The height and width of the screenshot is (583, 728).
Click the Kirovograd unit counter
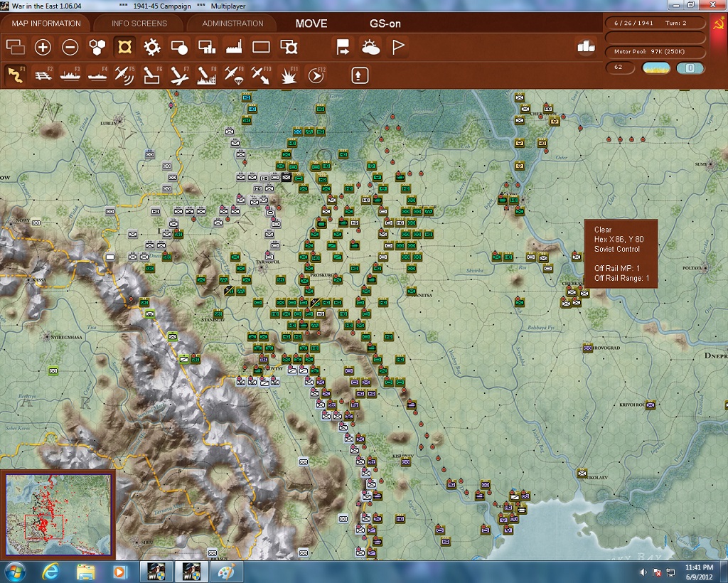point(588,348)
